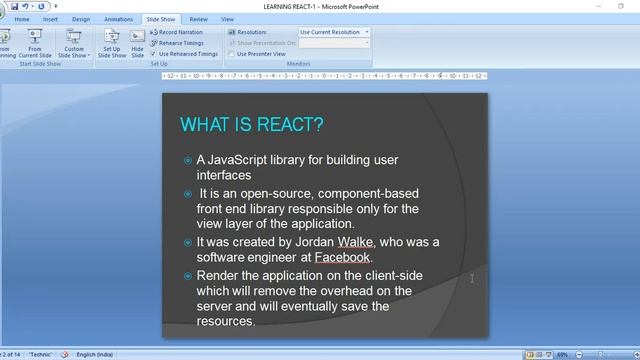The image size is (640, 360).
Task: Open the Set Up Slide Show dialog
Action: [112, 43]
